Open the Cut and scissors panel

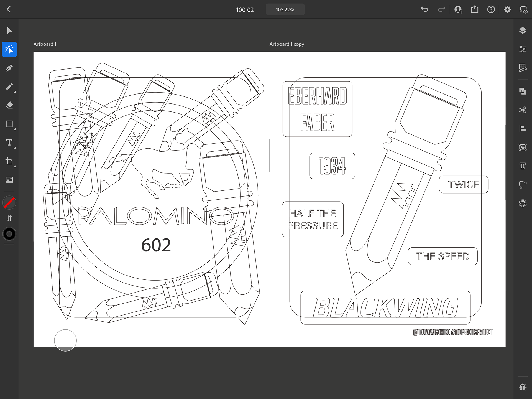[x=523, y=110]
